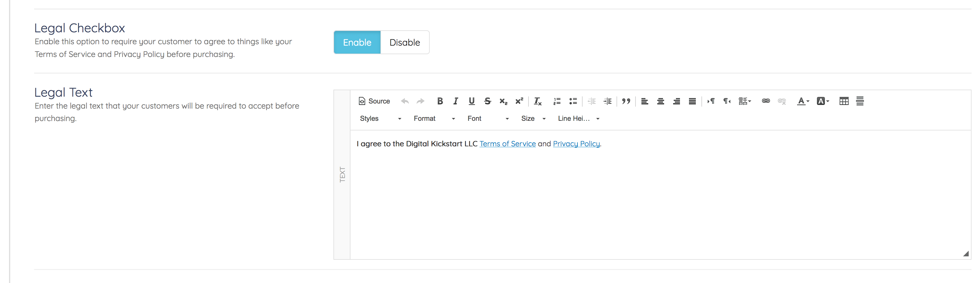Enable the Legal Checkbox option

tap(357, 42)
